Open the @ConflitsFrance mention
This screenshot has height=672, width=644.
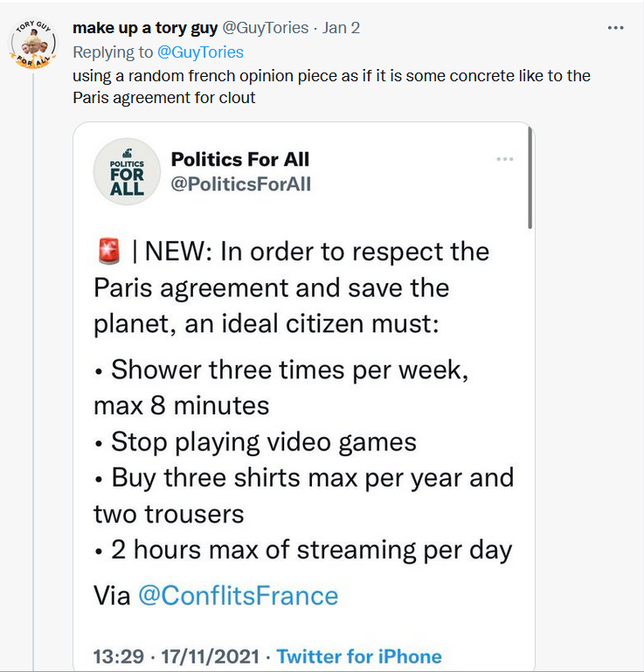point(238,596)
